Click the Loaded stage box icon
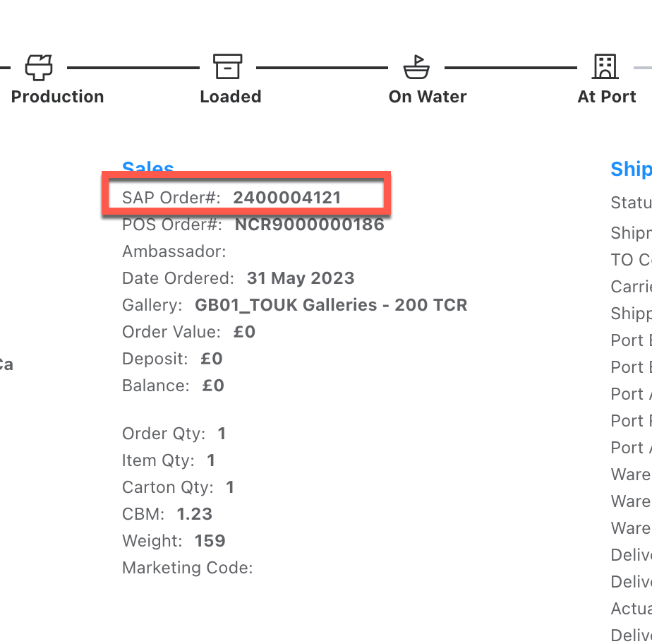 [227, 67]
